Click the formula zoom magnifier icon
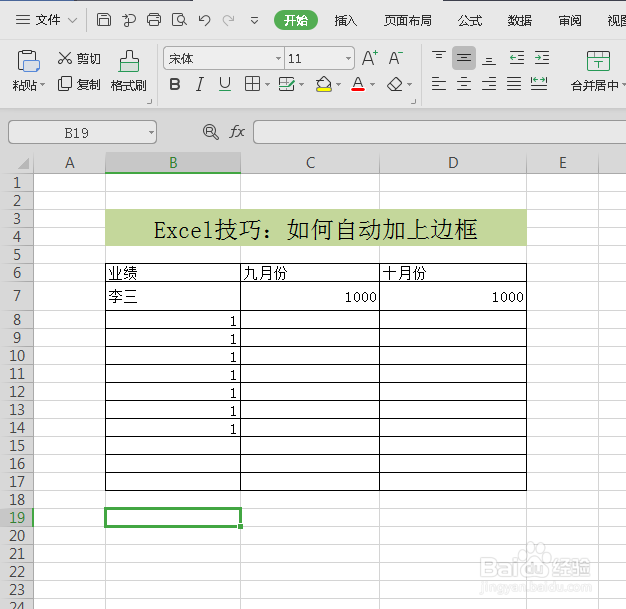 (210, 132)
